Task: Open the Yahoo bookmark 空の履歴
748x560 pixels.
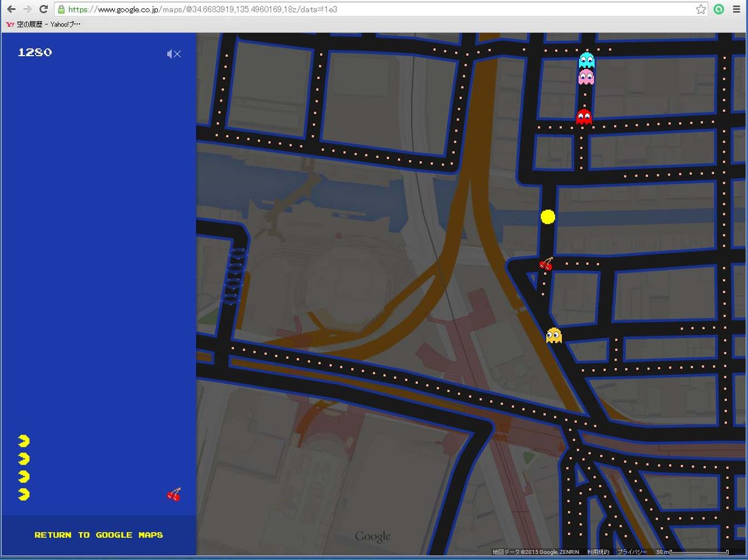Action: (43, 25)
